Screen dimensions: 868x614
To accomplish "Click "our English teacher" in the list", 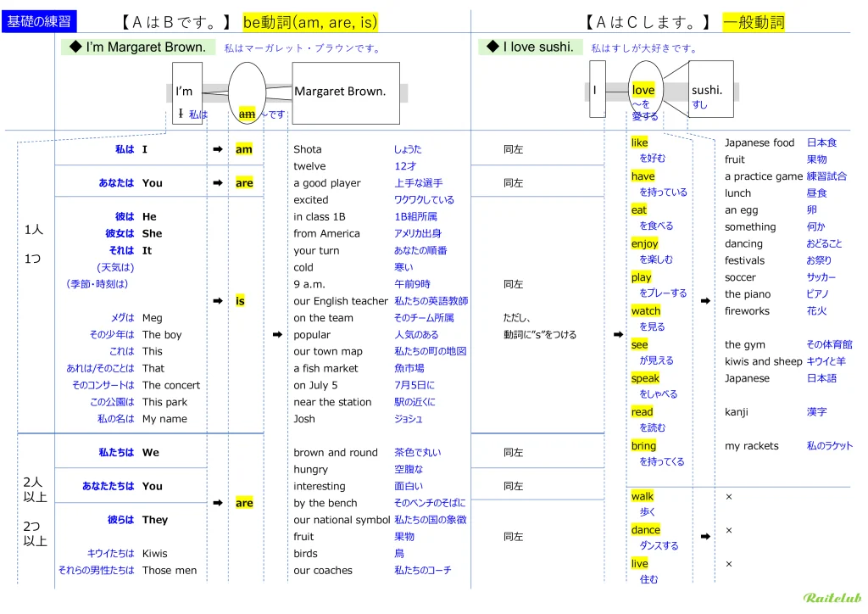I will [340, 301].
